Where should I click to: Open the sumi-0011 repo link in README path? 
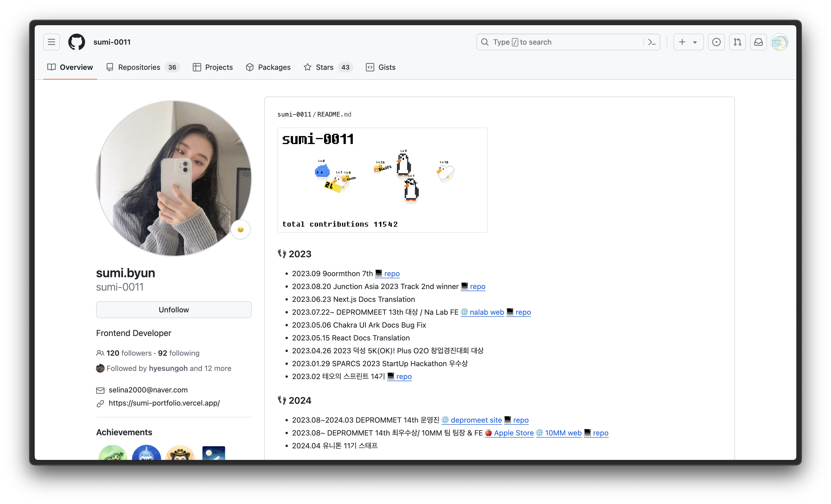click(294, 114)
